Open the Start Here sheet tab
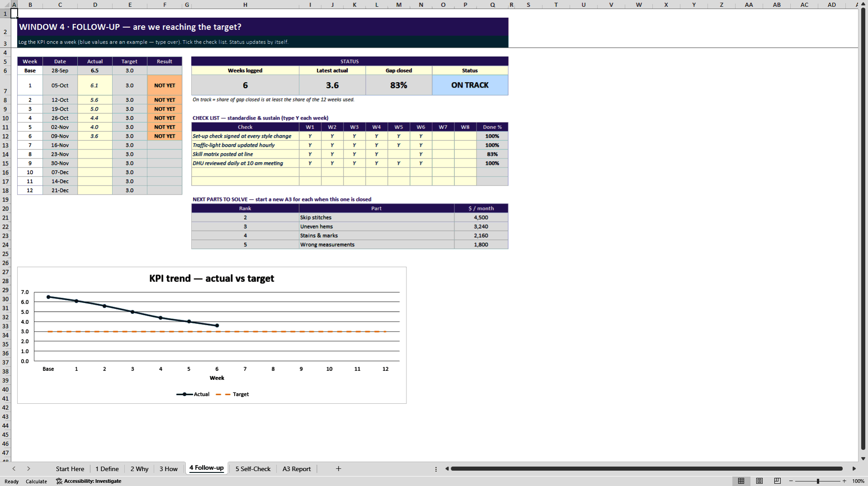 point(70,469)
